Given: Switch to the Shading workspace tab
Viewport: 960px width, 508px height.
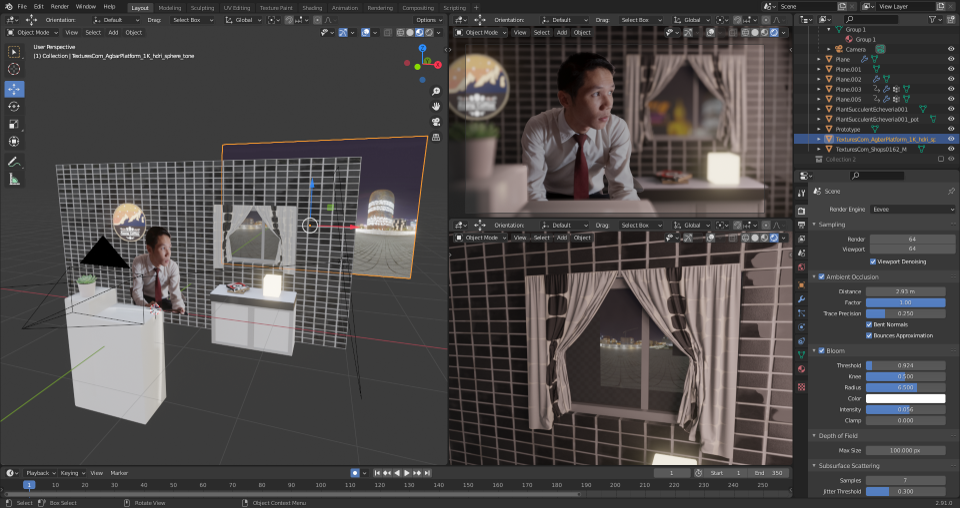Looking at the screenshot, I should click(312, 7).
